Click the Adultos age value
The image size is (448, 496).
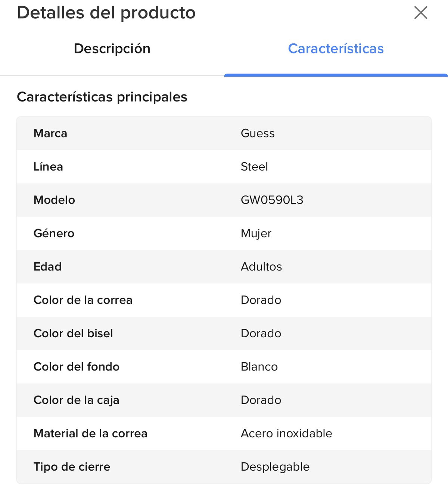pos(261,267)
